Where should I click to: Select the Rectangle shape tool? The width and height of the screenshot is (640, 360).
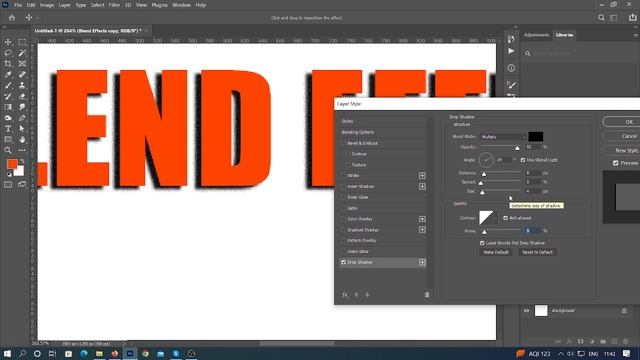click(x=8, y=140)
